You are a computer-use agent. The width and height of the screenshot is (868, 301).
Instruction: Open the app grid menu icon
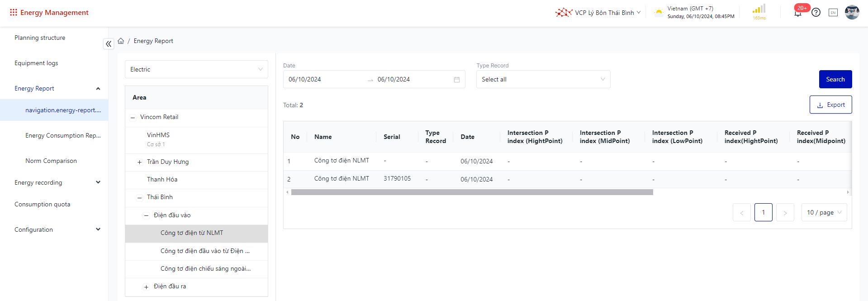point(14,13)
